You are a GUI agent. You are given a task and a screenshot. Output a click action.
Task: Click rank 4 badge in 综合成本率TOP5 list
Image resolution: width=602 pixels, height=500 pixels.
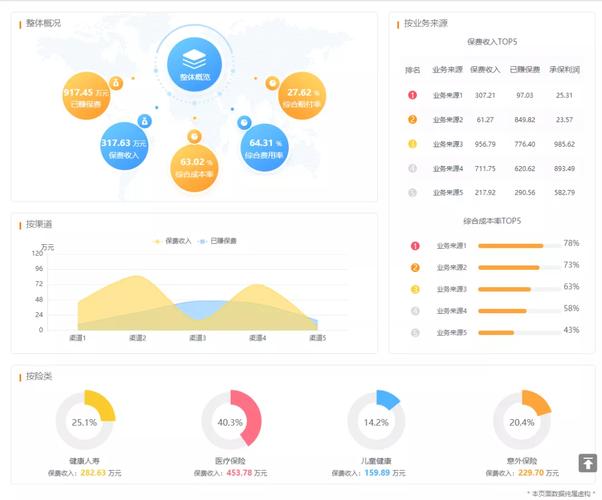415,311
